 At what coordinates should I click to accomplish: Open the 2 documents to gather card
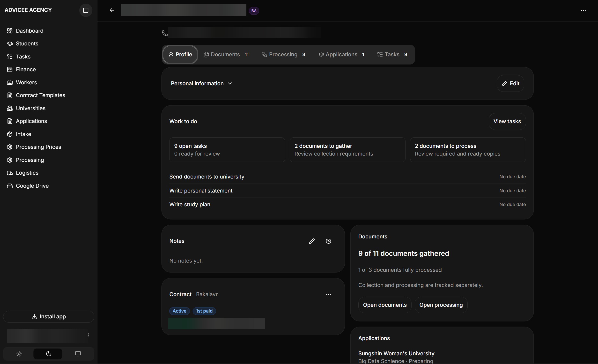pos(347,150)
